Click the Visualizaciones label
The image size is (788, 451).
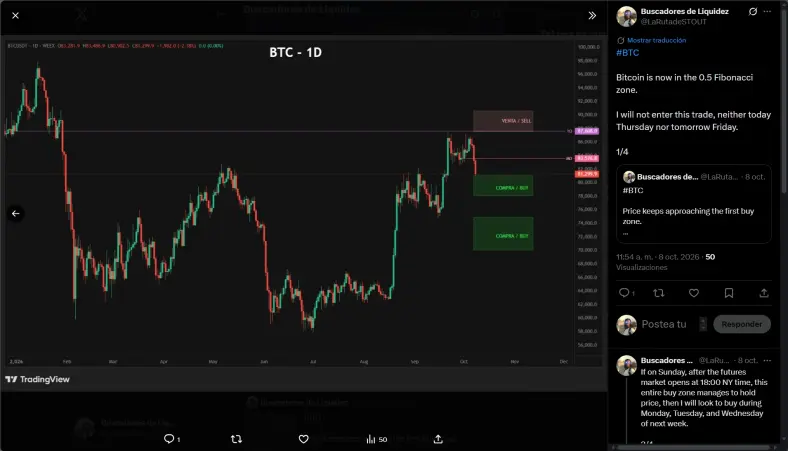point(642,267)
